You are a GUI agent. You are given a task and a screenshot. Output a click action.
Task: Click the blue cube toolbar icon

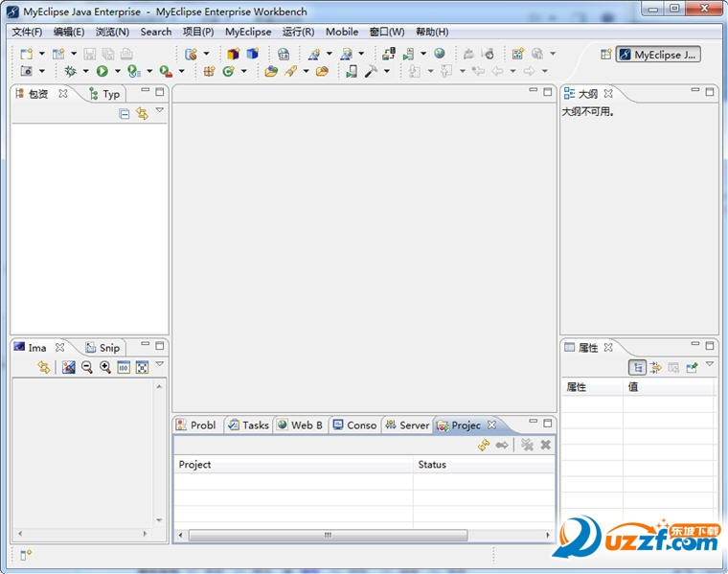pyautogui.click(x=252, y=54)
